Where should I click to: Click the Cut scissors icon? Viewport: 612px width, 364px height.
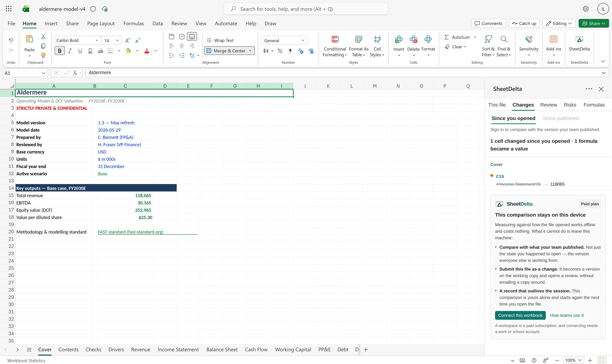click(43, 37)
